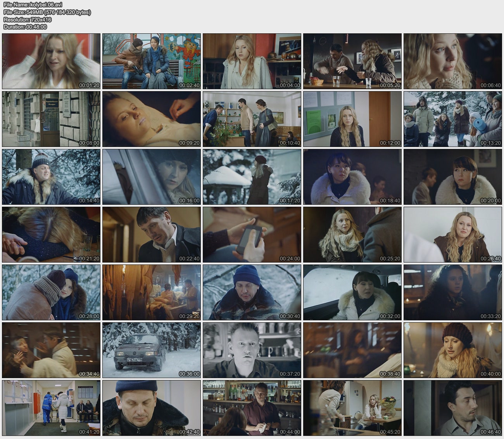Select the black-and-white frame at 00:37:20
The height and width of the screenshot is (439, 504).
coord(252,350)
